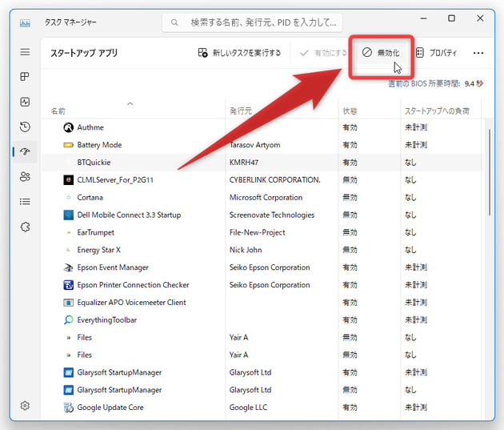The height and width of the screenshot is (430, 504).
Task: Open the Details page icon
Action: (x=25, y=202)
